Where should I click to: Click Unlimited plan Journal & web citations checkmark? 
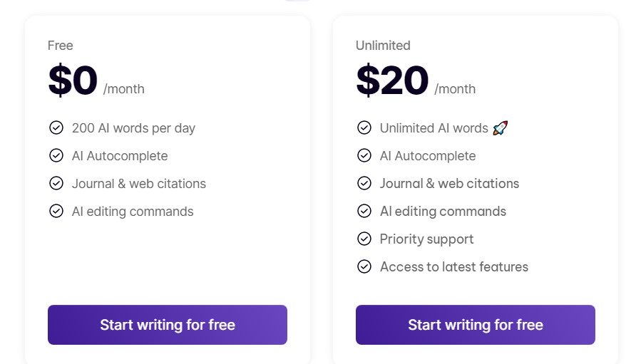364,183
